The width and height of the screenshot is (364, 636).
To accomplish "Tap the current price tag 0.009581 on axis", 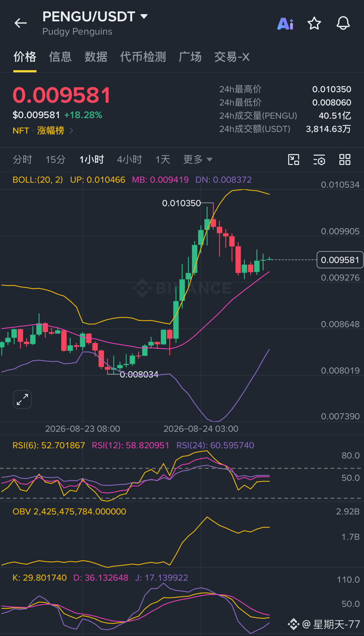I will coord(340,260).
